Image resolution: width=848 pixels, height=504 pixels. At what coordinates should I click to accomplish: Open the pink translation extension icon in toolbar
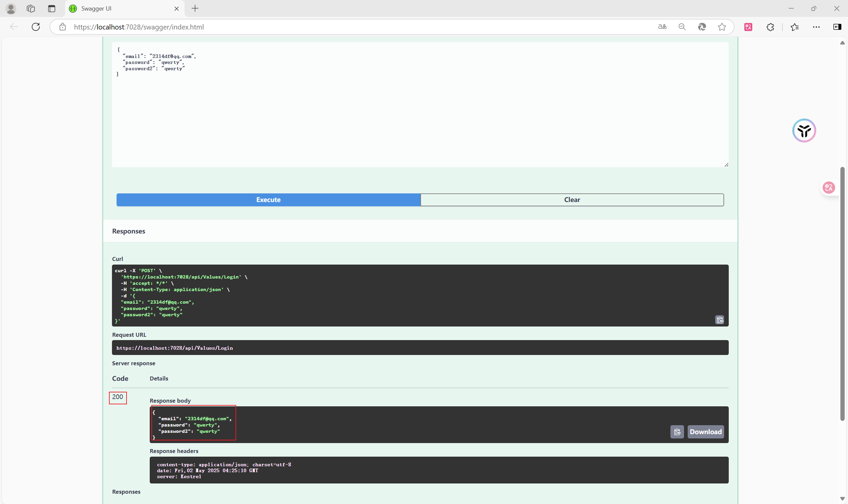(x=748, y=27)
